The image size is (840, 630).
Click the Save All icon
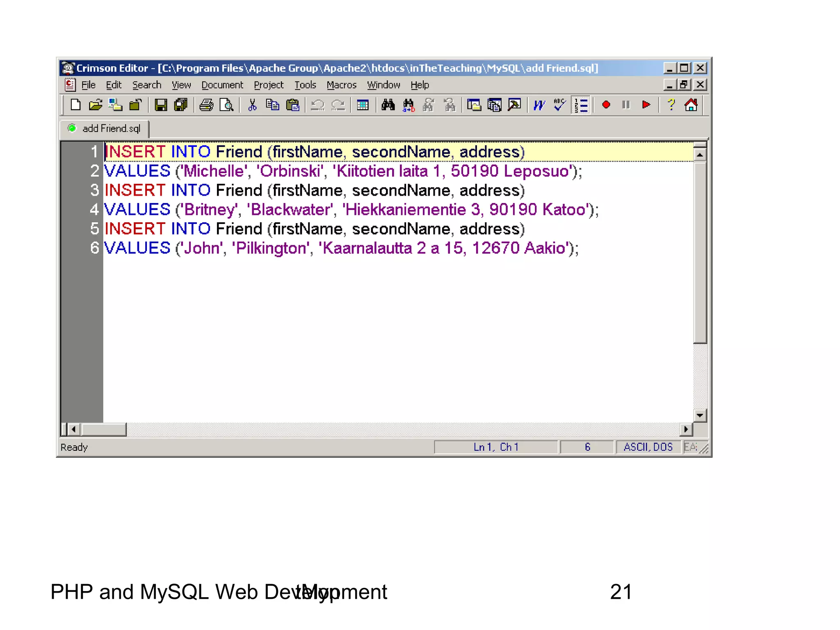pyautogui.click(x=180, y=105)
